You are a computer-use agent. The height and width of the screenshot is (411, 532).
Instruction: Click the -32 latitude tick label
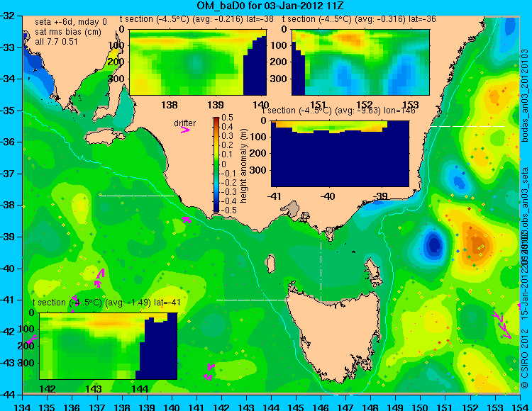coord(9,16)
